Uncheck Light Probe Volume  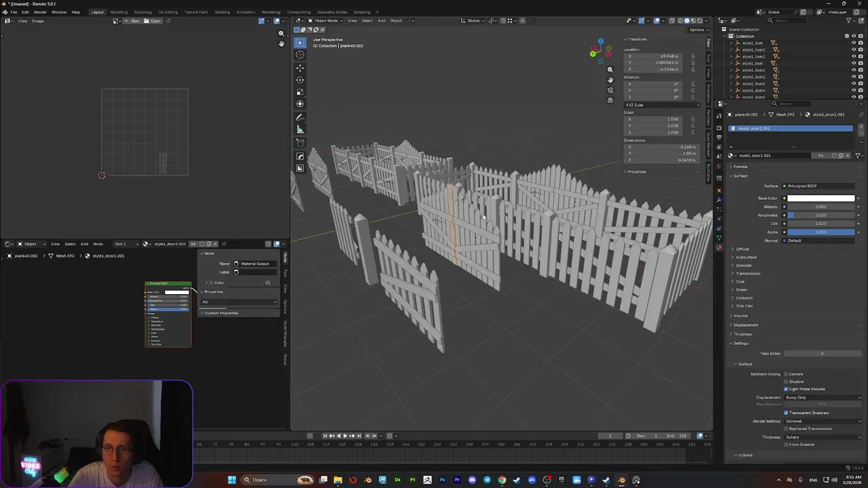786,389
